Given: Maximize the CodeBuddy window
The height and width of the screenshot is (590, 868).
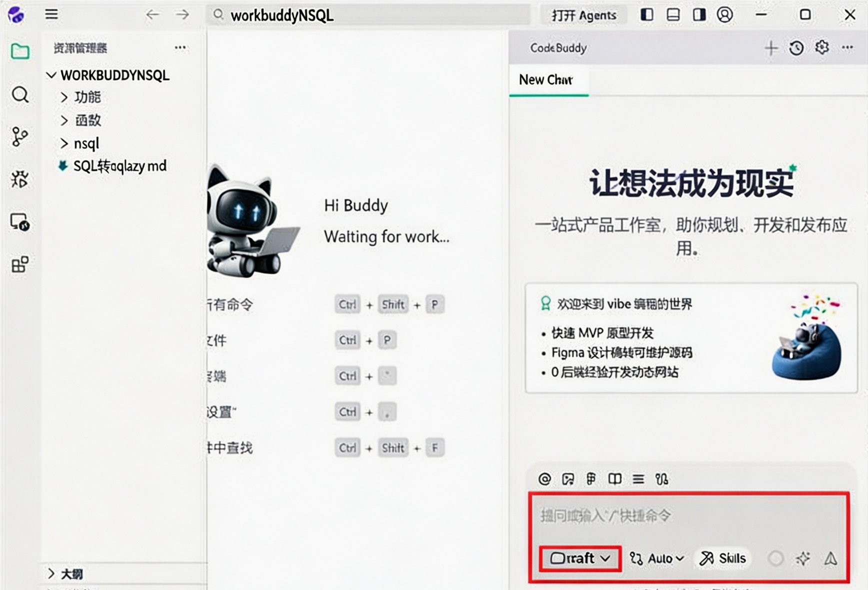Looking at the screenshot, I should 805,14.
